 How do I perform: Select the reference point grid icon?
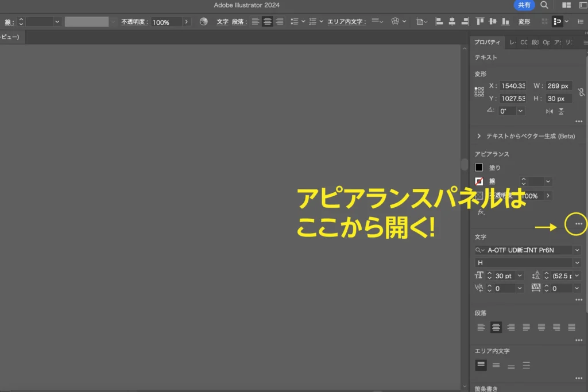click(479, 92)
